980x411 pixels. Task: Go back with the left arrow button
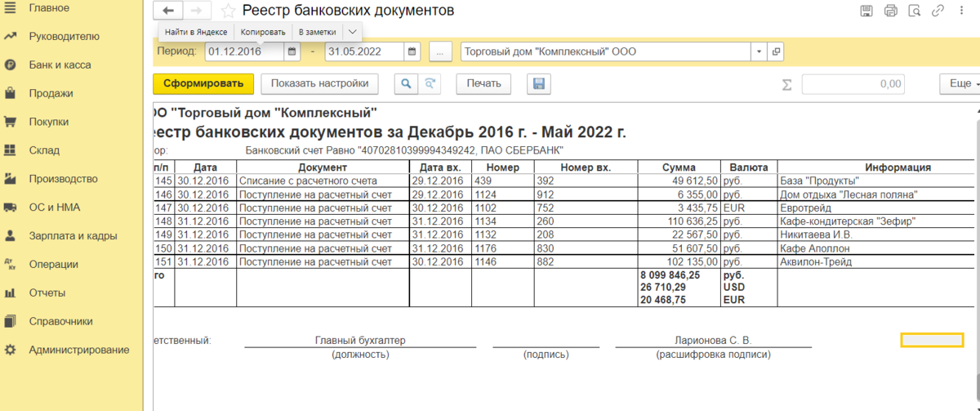pos(168,11)
